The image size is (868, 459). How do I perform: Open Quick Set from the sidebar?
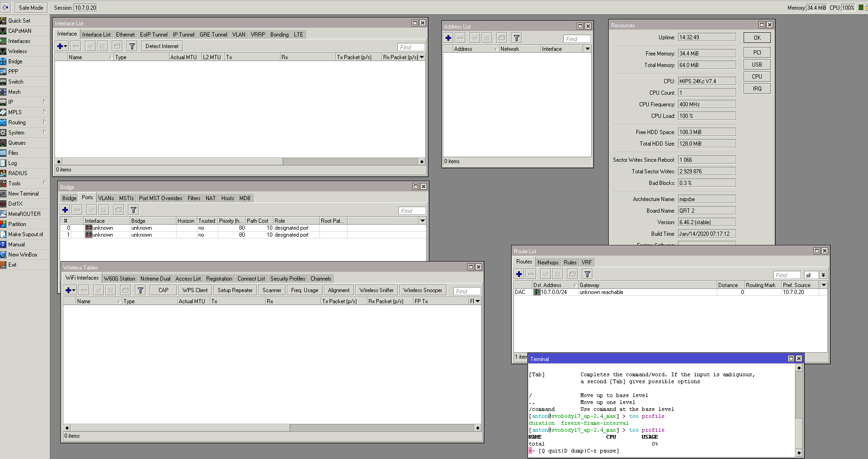[19, 21]
